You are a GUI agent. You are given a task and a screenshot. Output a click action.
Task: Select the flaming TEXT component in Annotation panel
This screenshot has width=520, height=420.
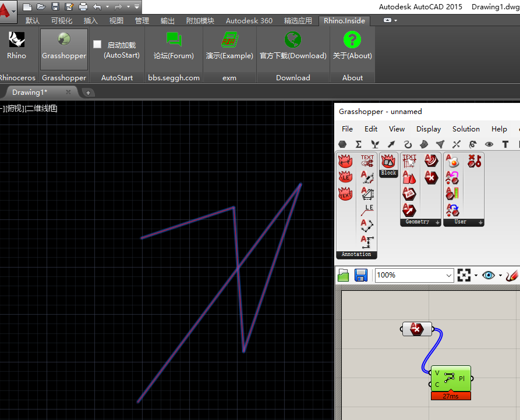[x=345, y=194]
